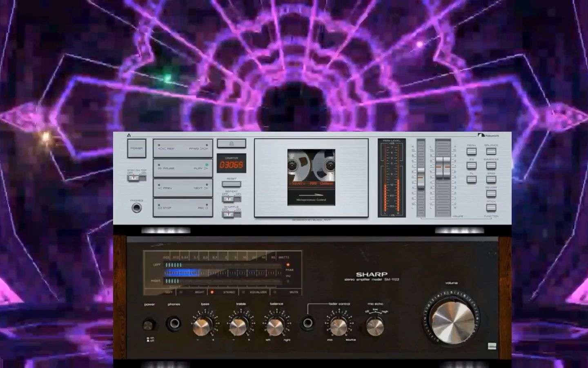Click the mic input jack near fader control
Image resolution: width=588 pixels, height=368 pixels.
(x=307, y=323)
